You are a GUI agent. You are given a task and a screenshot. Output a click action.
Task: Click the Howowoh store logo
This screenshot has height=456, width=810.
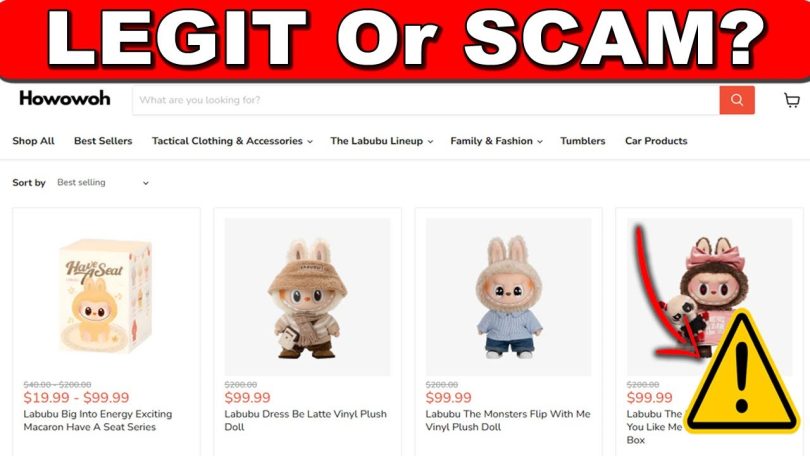(x=65, y=98)
